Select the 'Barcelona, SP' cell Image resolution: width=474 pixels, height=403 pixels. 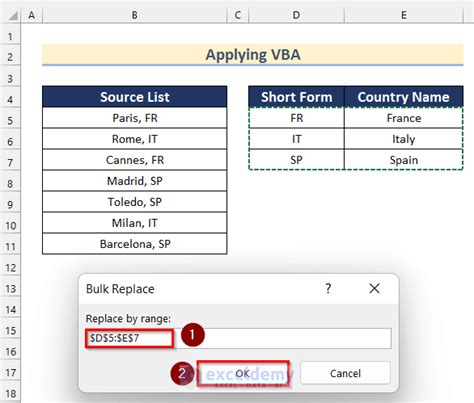coord(135,244)
